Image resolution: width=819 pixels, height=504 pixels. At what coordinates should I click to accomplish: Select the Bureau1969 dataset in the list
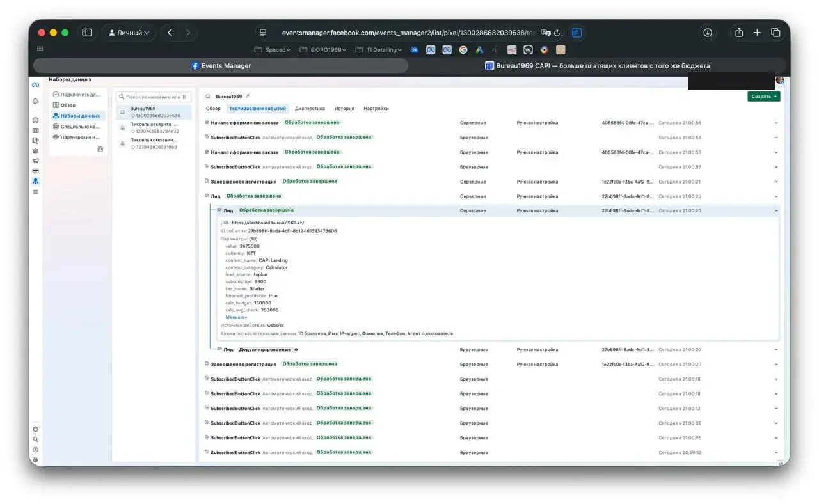pos(154,112)
